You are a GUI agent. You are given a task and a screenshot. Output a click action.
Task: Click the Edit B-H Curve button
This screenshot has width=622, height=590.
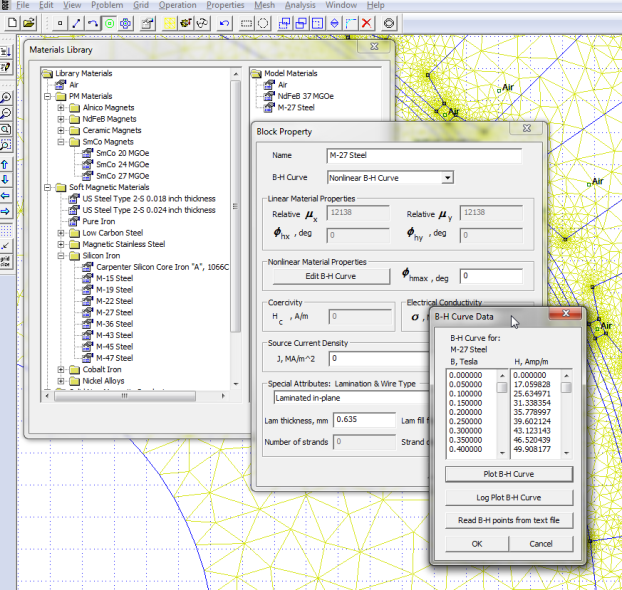(x=331, y=276)
